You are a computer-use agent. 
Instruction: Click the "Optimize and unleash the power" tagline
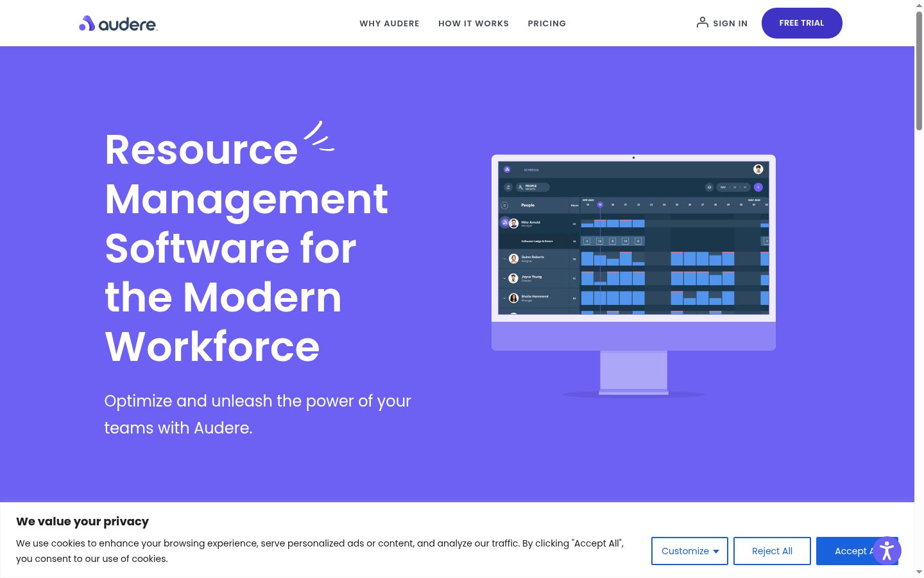point(257,414)
